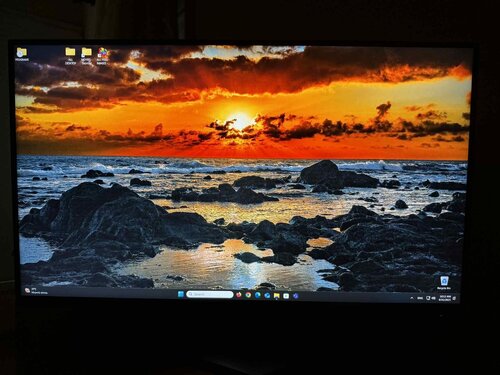
Task: Open the language indicator in system tray
Action: 420,298
